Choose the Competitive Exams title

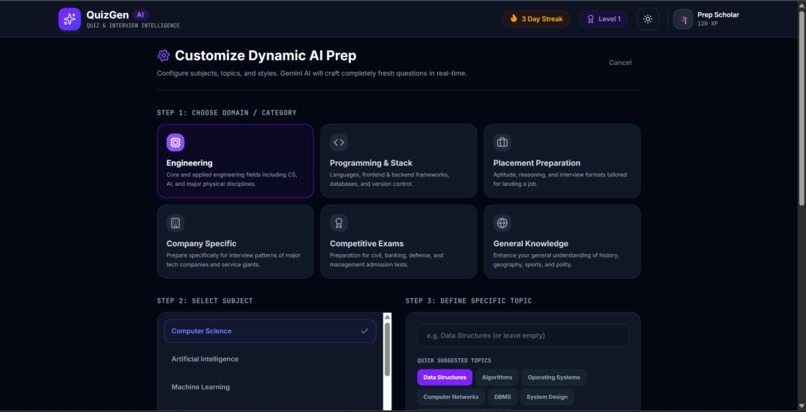pos(367,244)
